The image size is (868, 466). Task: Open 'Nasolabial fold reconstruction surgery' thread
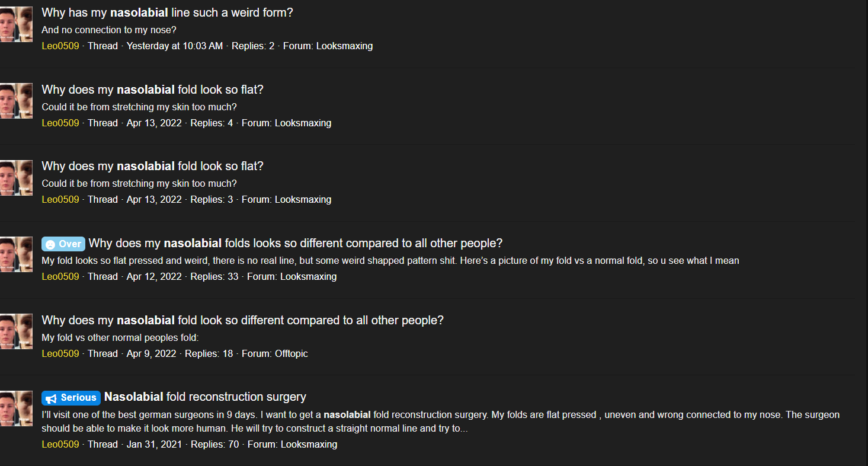point(205,397)
